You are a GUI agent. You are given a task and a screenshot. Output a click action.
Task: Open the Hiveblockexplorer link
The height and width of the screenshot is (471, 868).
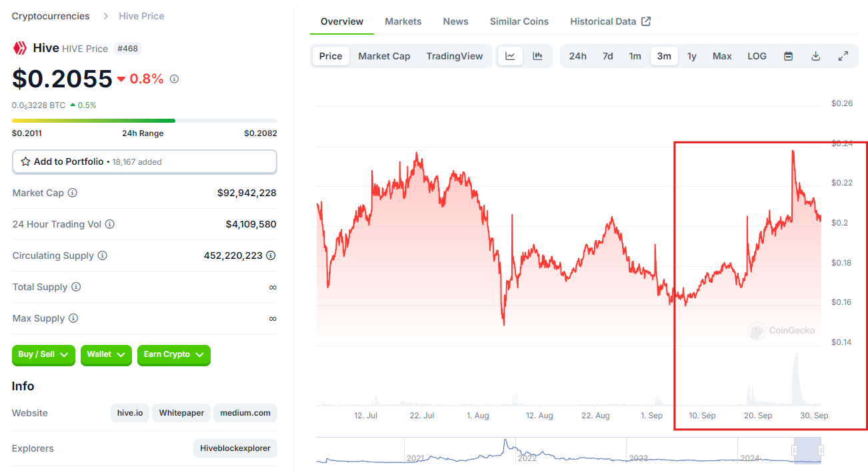pos(235,448)
